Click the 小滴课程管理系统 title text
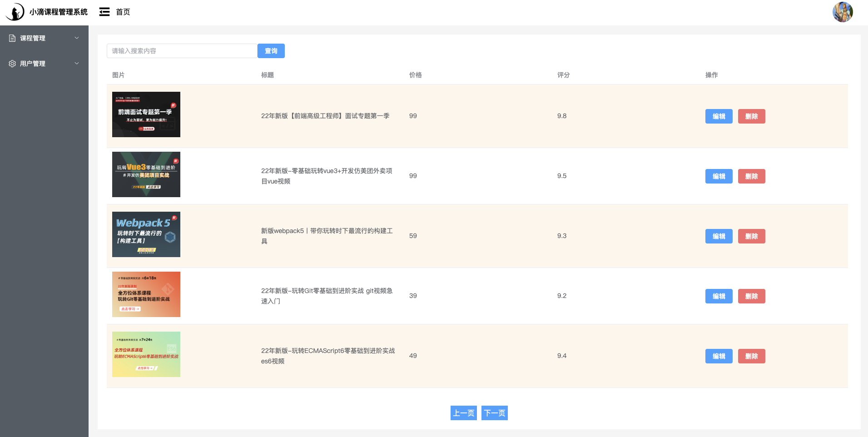Image resolution: width=868 pixels, height=437 pixels. (59, 12)
